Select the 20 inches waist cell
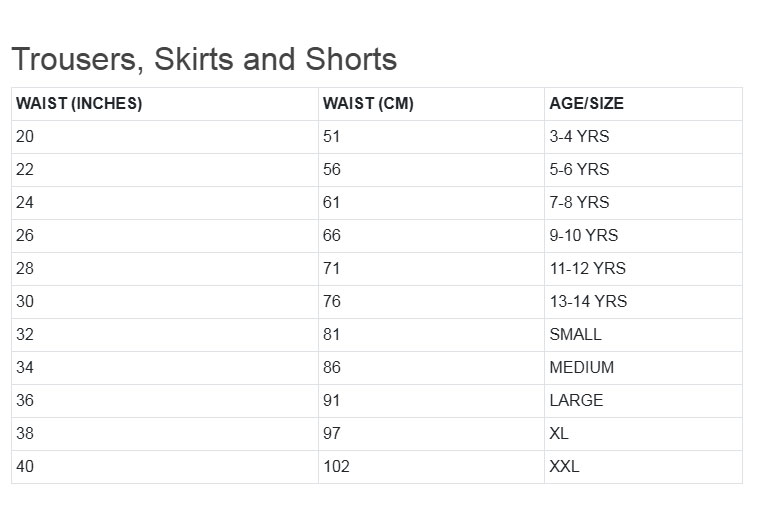The width and height of the screenshot is (757, 530). point(25,136)
